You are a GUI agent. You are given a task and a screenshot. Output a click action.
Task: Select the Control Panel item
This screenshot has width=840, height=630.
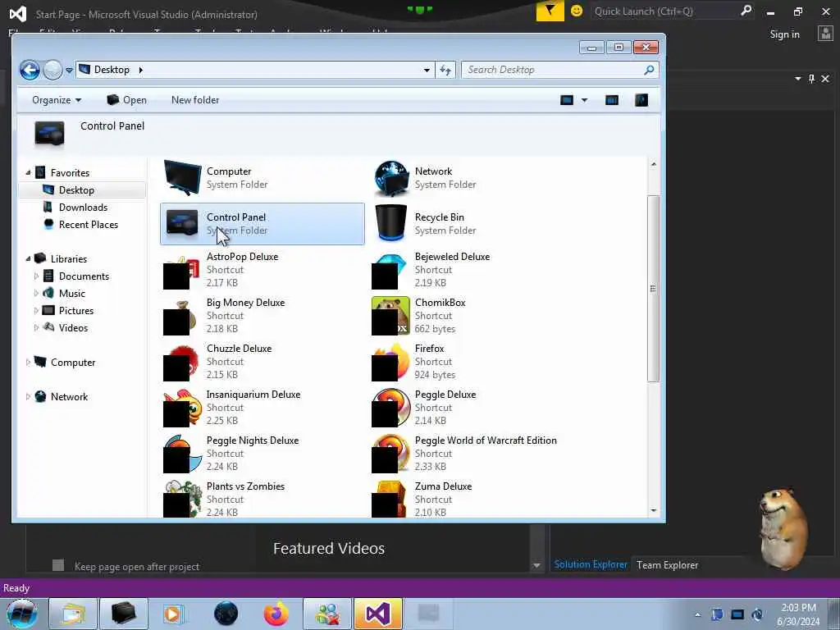(262, 224)
